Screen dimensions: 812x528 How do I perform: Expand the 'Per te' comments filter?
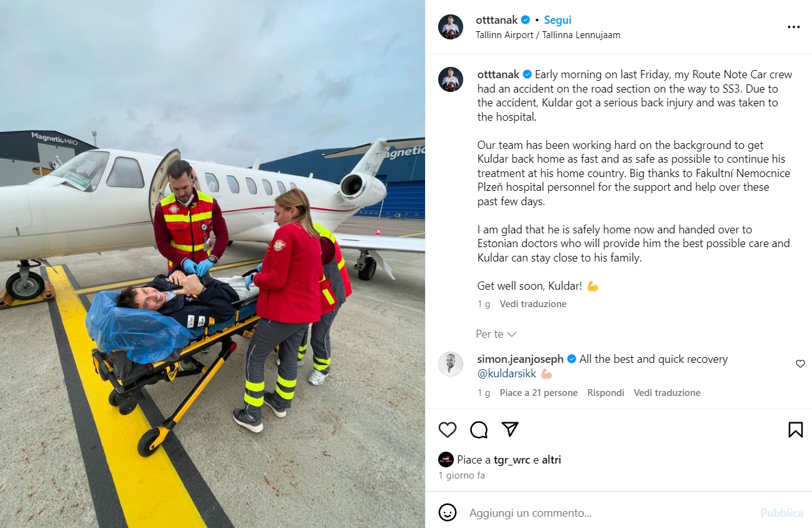tap(496, 334)
